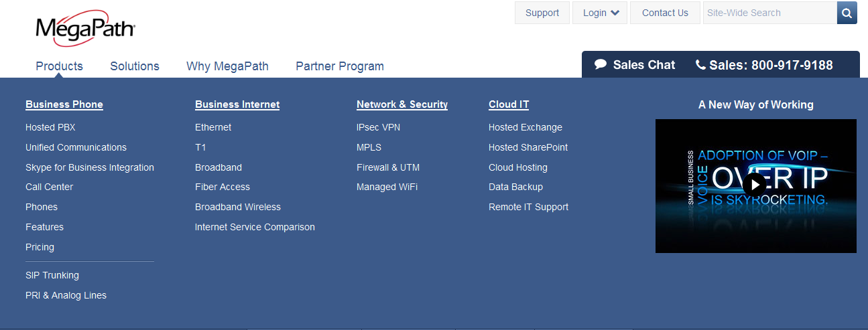This screenshot has height=330, width=868.
Task: Open the Solutions menu
Action: tap(135, 66)
